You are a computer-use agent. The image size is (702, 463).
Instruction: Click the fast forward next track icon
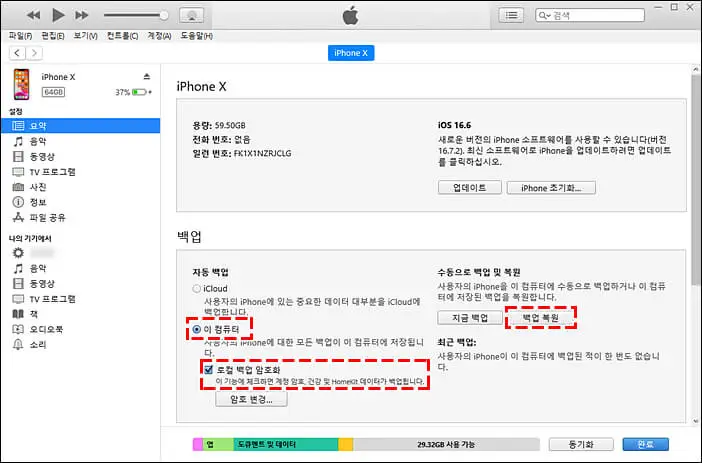coord(83,16)
